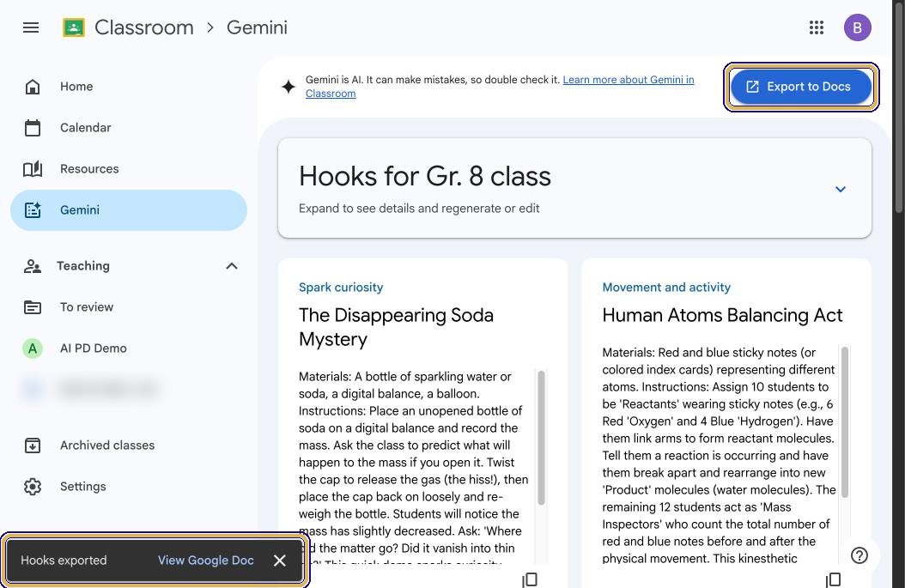Open Resources from the sidebar
Image resolution: width=905 pixels, height=588 pixels.
coord(129,169)
